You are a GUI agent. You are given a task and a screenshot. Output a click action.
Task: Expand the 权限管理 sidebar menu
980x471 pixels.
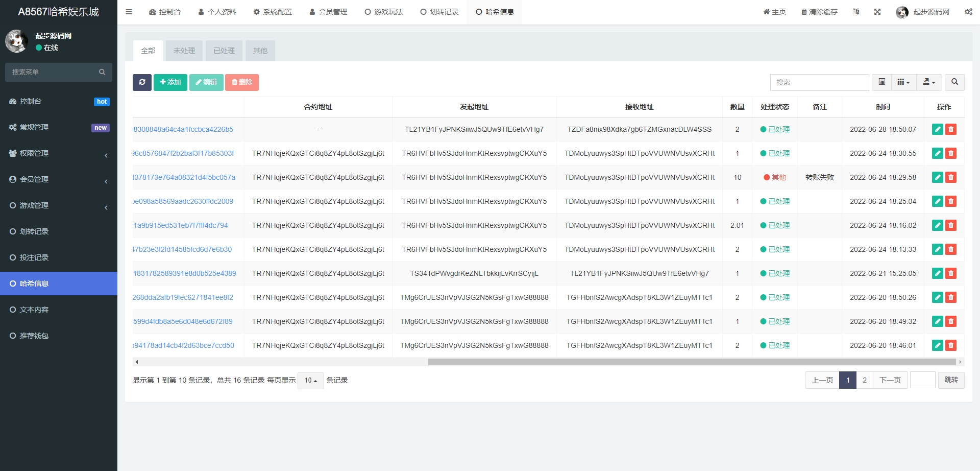(x=59, y=153)
